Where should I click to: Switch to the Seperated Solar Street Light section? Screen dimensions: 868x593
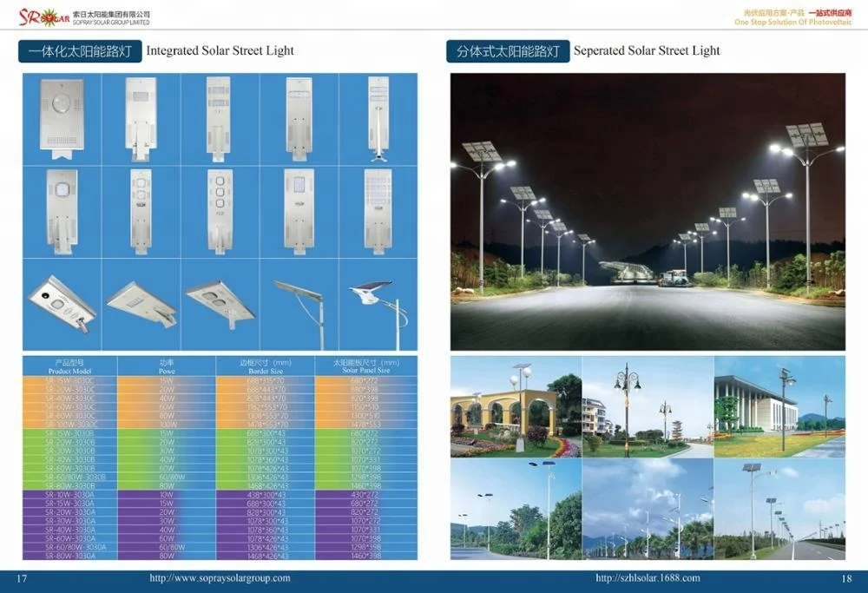click(x=508, y=50)
